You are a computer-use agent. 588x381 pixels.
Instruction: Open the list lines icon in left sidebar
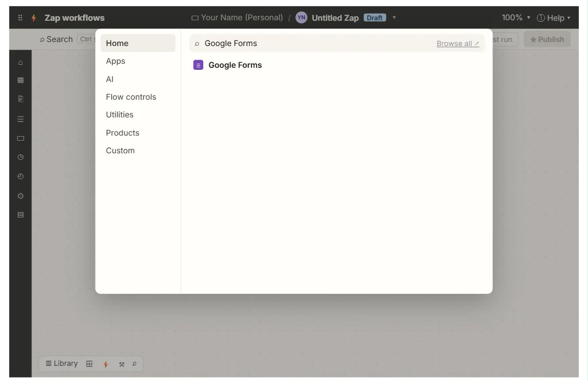click(21, 119)
